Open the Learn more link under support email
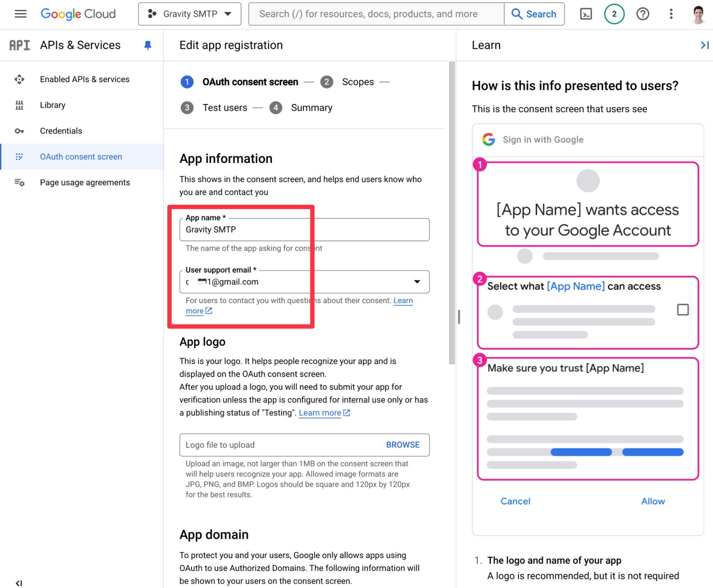This screenshot has width=713, height=588. point(403,301)
